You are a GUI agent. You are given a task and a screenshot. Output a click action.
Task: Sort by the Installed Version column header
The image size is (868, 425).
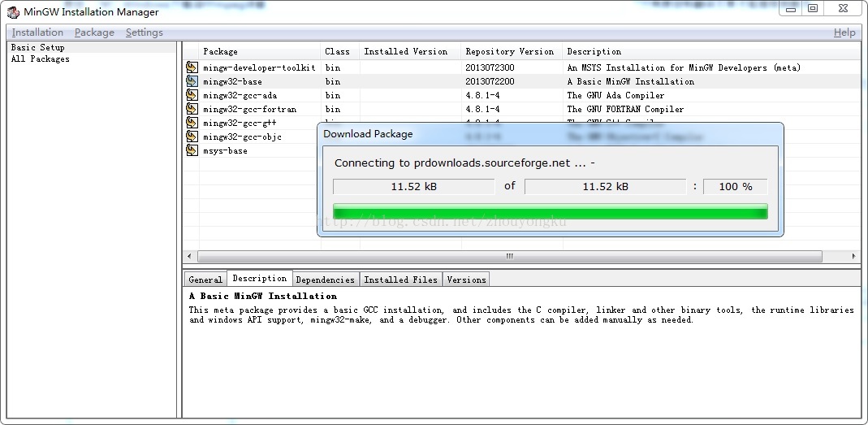410,51
